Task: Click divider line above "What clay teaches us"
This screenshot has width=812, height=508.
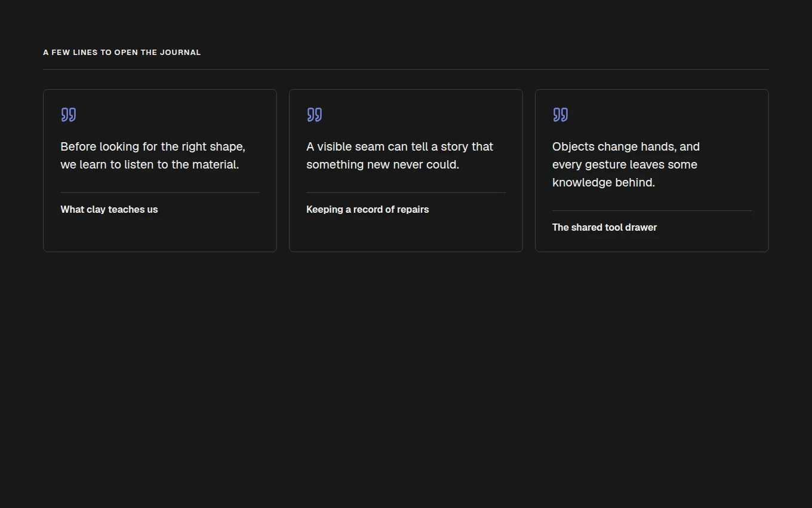Action: [160, 192]
